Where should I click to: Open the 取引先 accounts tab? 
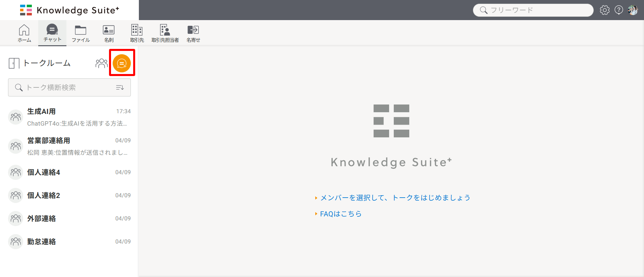coord(137,33)
